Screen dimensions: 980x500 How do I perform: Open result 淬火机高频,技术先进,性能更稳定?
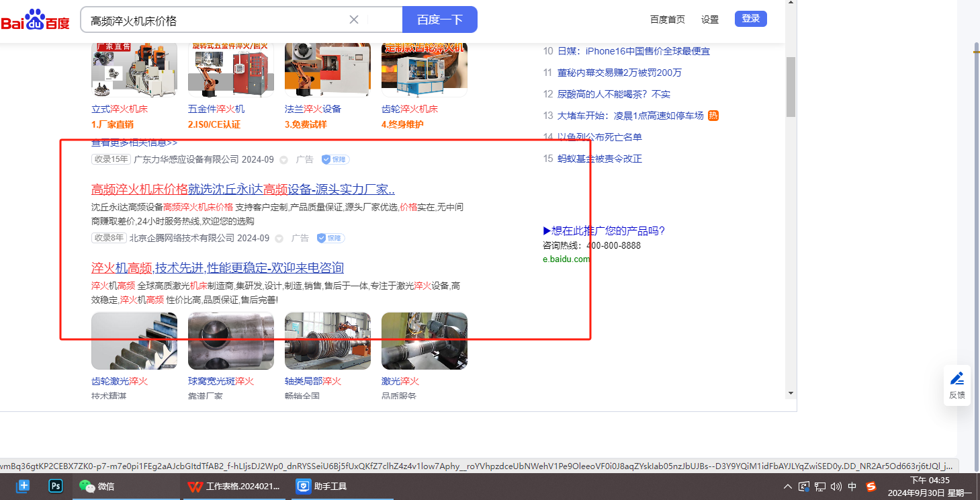pos(218,268)
